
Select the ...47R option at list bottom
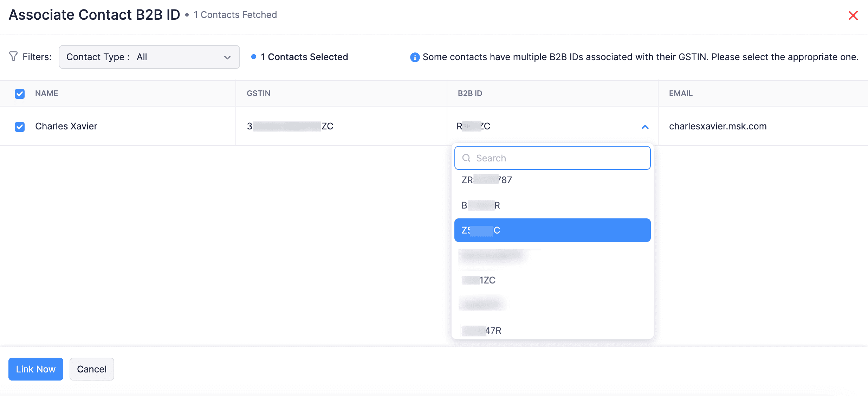552,330
